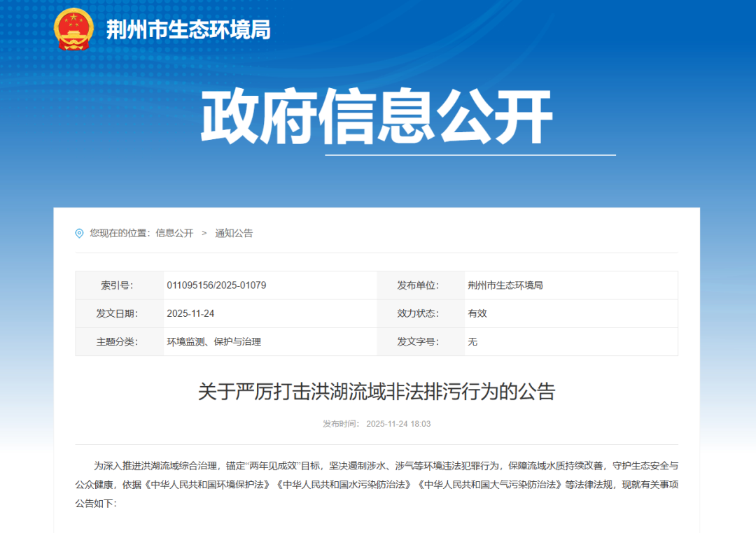Click the 索引号 label cell
Image resolution: width=756 pixels, height=533 pixels.
click(120, 285)
